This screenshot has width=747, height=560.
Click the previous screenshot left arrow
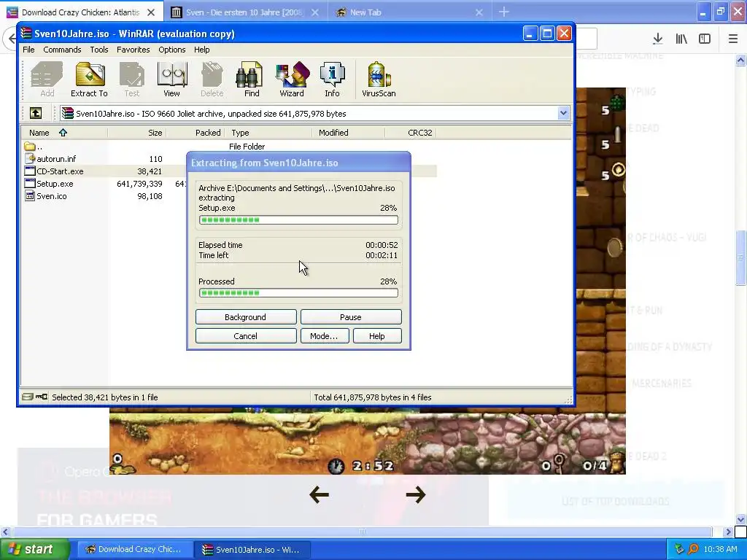pyautogui.click(x=320, y=495)
